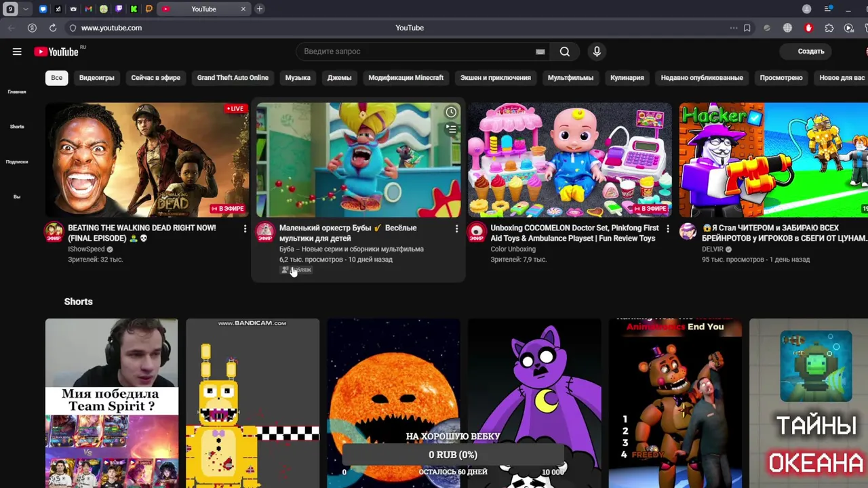Open the "ТАЙНЫ ОКЕАНА" short
The image size is (868, 488).
click(809, 403)
